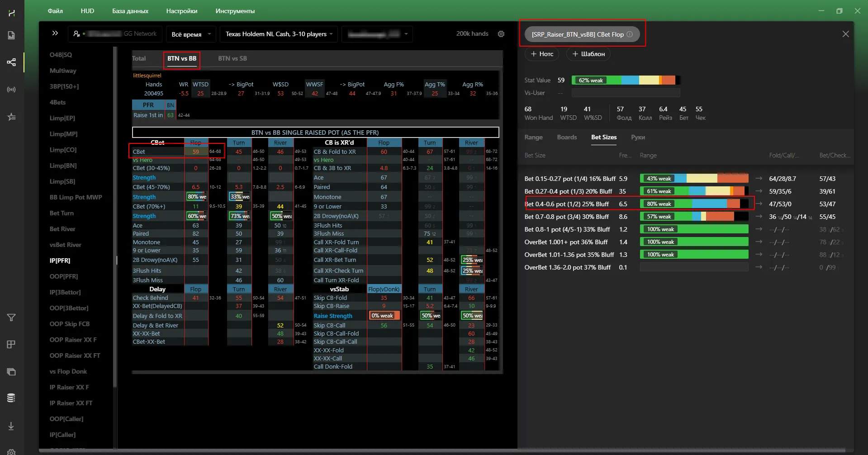
Task: Open the Всё время period dropdown
Action: pyautogui.click(x=191, y=34)
